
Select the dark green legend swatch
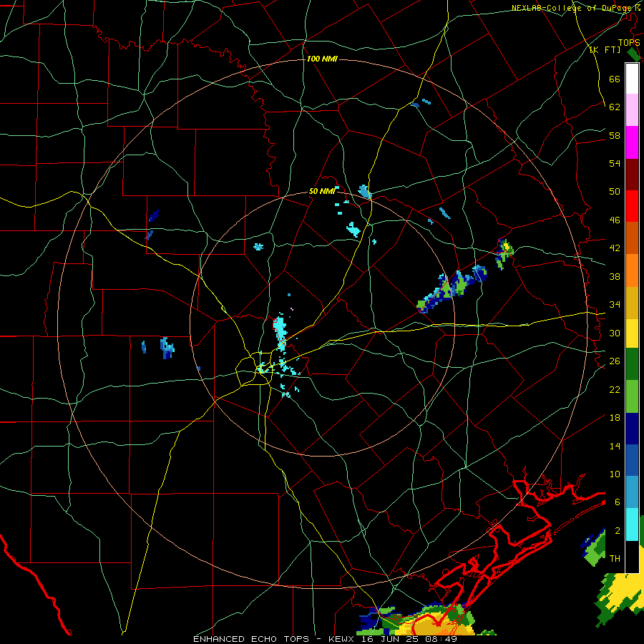point(632,364)
